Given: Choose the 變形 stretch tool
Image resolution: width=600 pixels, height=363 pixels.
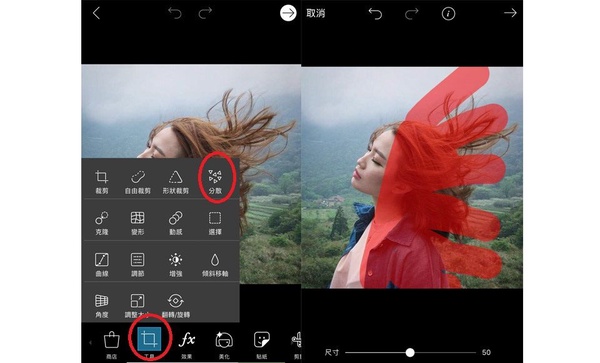Looking at the screenshot, I should 138,223.
